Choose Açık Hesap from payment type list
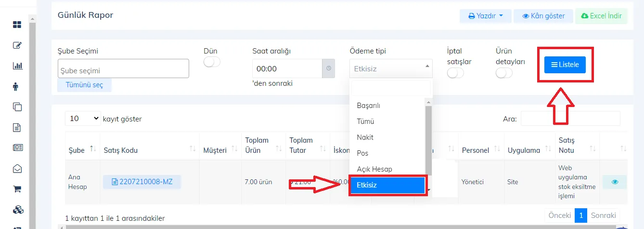Screen dimensions: 644x229 [x=387, y=169]
